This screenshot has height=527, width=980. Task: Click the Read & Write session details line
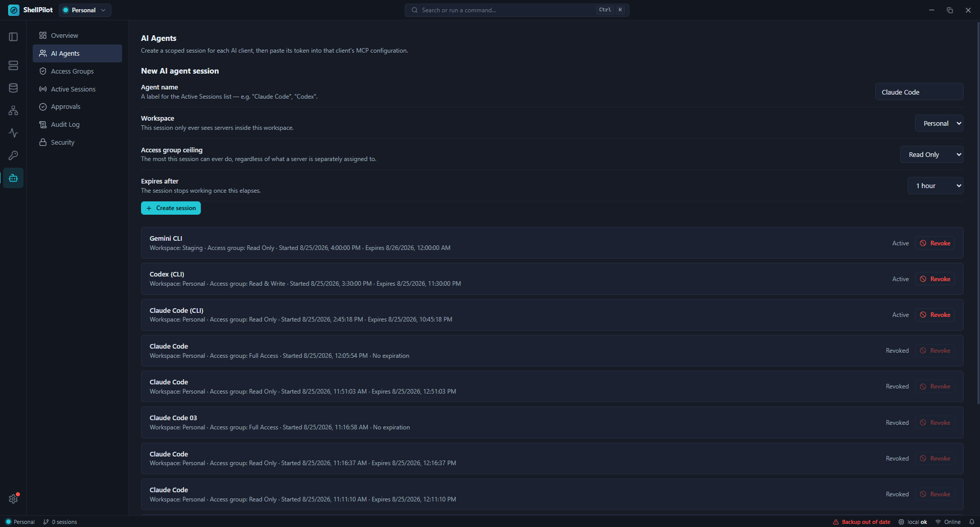tap(305, 284)
